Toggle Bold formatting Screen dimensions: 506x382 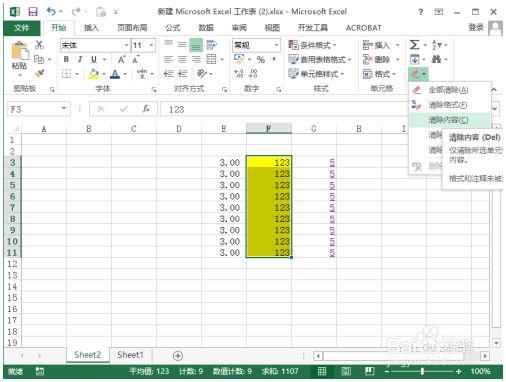click(x=66, y=60)
